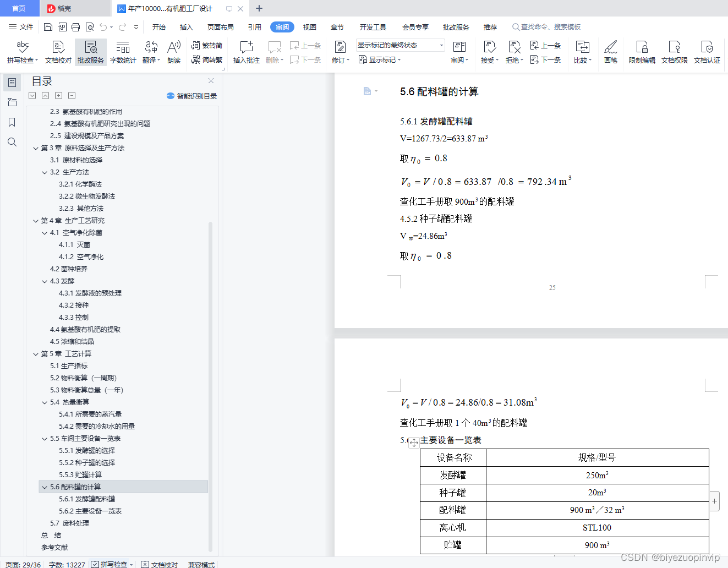Open 文档认证 document certification
The width and height of the screenshot is (728, 568).
[x=707, y=52]
